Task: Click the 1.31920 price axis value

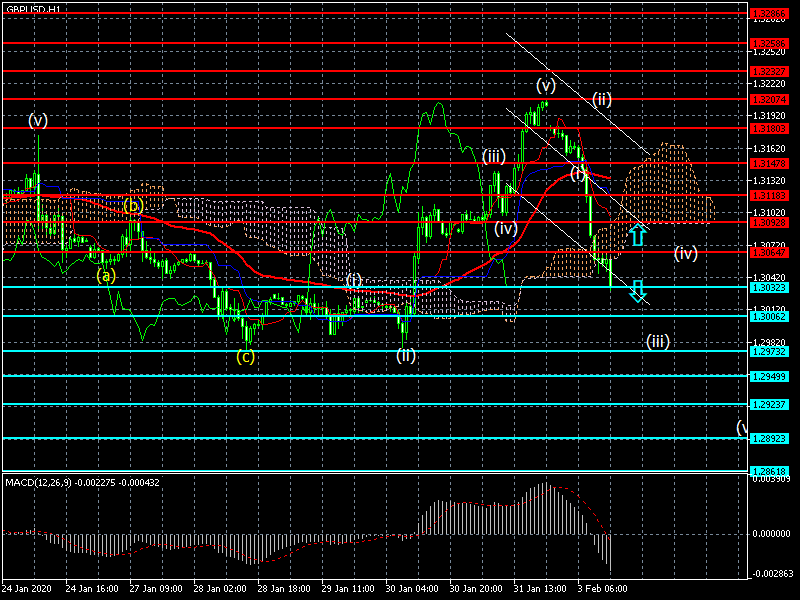Action: 769,116
